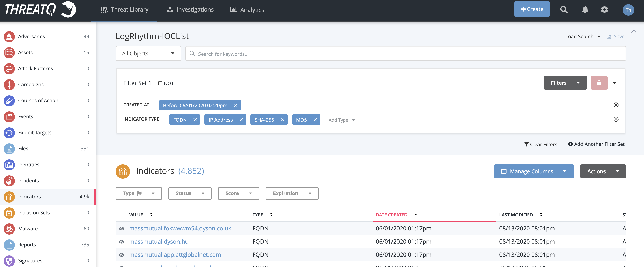
Task: Click the Create button
Action: pyautogui.click(x=532, y=9)
